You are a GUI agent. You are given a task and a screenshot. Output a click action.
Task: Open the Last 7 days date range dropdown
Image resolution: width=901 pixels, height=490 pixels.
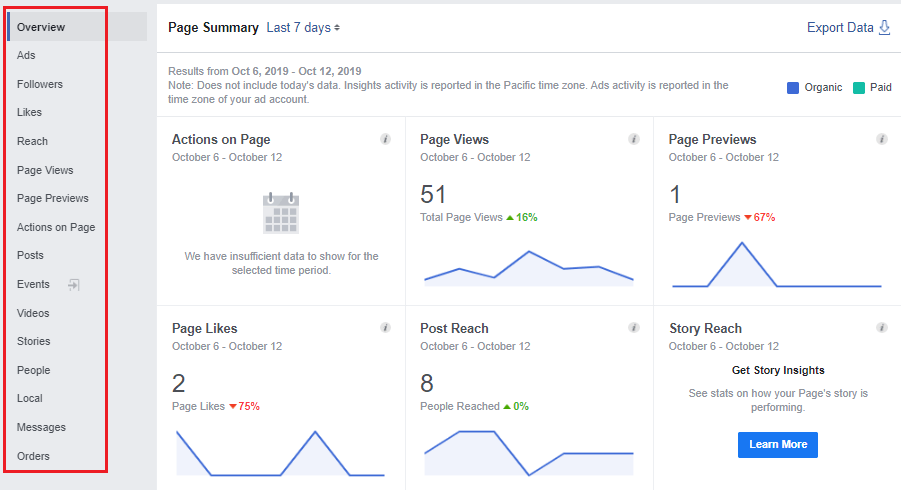(x=303, y=28)
